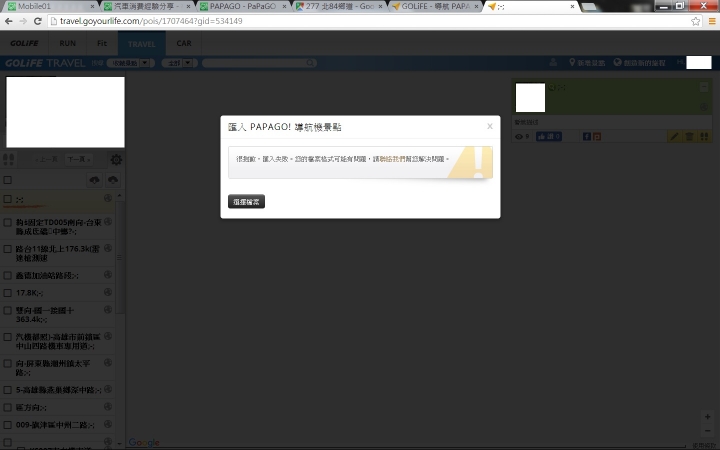
Task: Click the footprints icon in info card
Action: 704,136
